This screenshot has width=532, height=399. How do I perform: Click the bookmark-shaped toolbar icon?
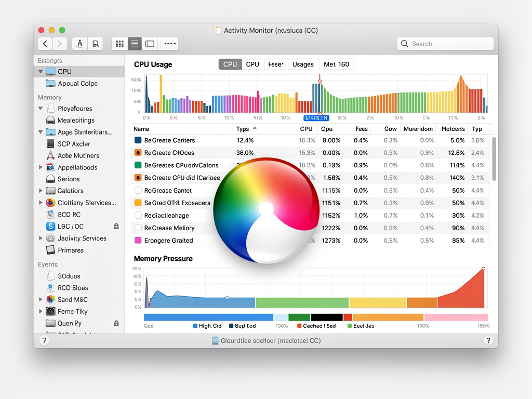(x=96, y=44)
